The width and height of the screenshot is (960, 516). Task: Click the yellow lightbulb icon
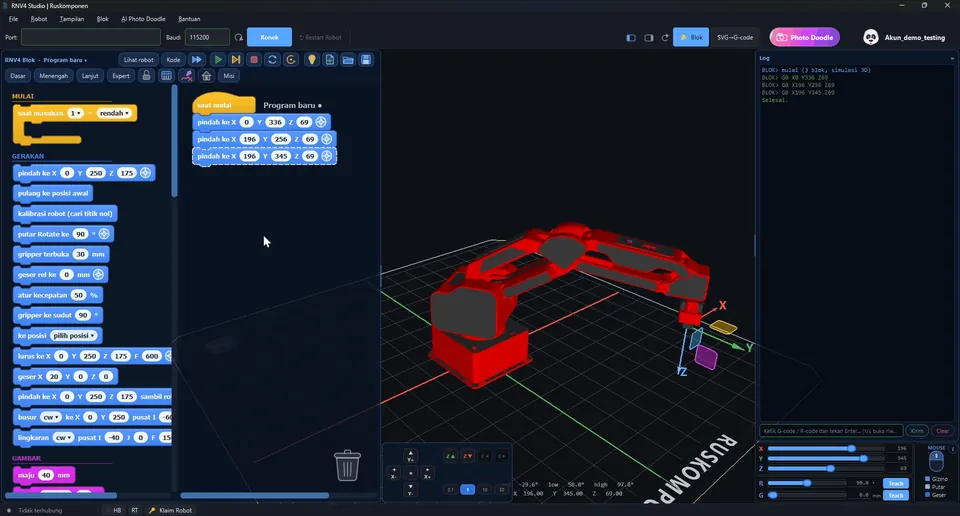(312, 59)
